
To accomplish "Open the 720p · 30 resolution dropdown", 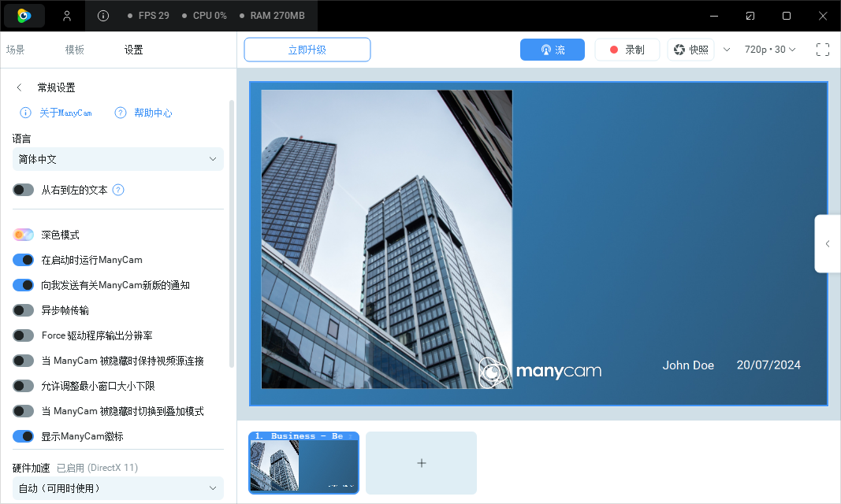I will pyautogui.click(x=769, y=50).
